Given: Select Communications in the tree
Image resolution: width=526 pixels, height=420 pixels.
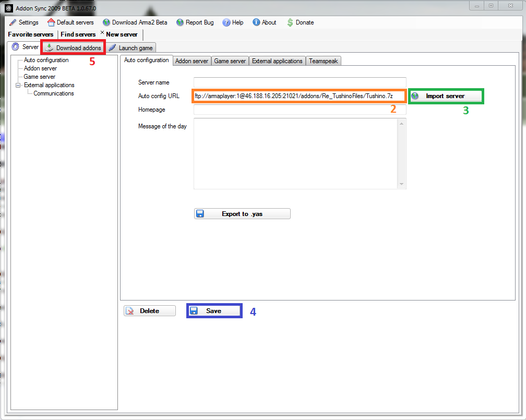Looking at the screenshot, I should (x=54, y=93).
